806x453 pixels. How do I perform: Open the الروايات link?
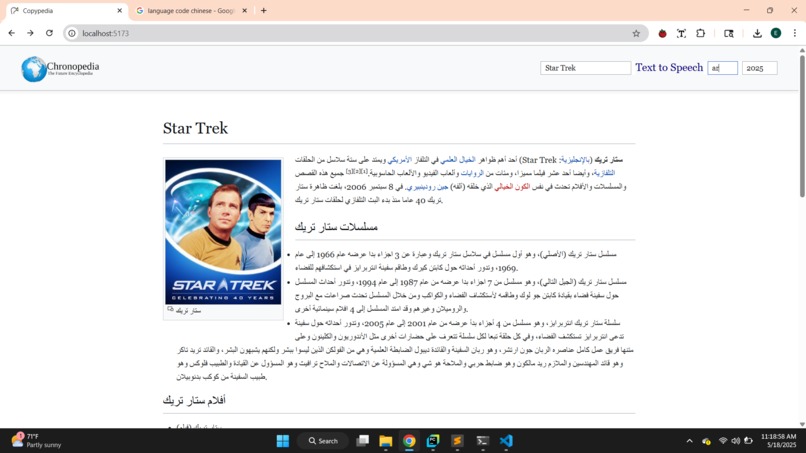(471, 173)
